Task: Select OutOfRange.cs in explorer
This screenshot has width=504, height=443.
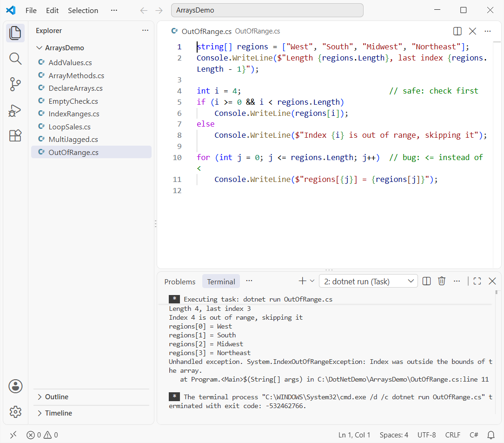Action: (x=91, y=152)
